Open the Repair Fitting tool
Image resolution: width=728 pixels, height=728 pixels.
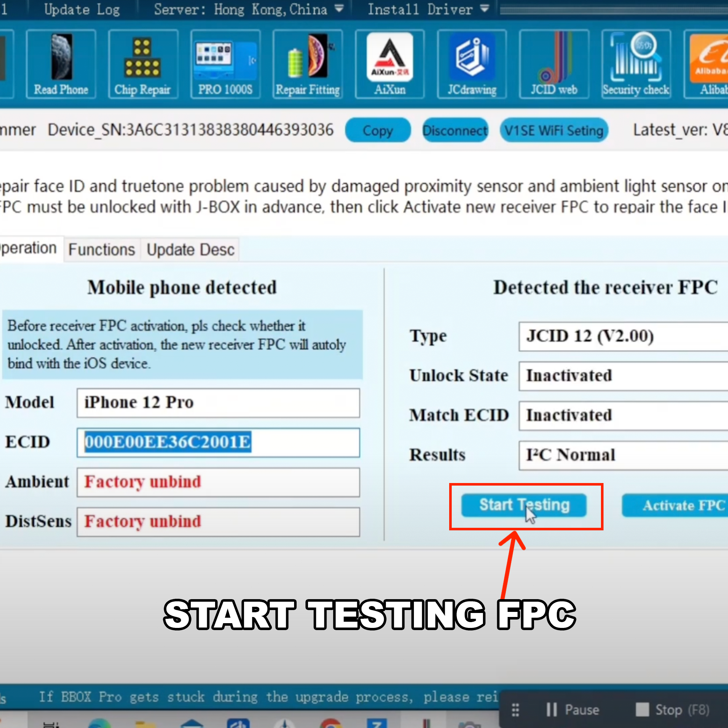click(x=308, y=64)
